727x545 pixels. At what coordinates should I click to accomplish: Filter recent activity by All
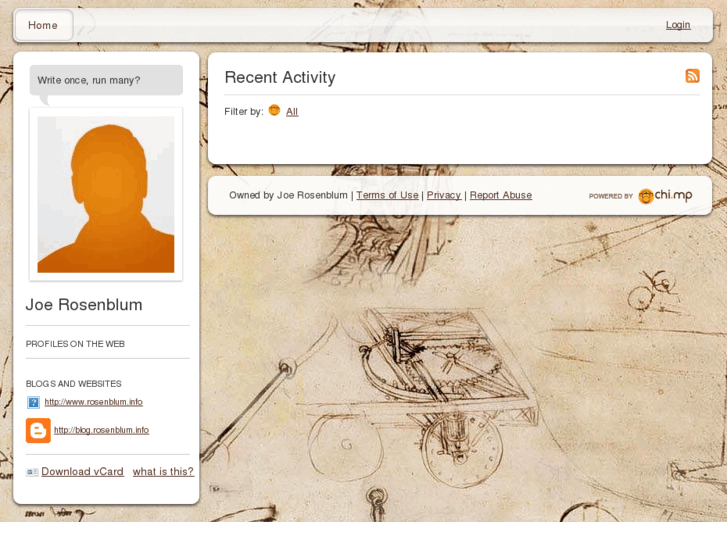click(x=292, y=112)
